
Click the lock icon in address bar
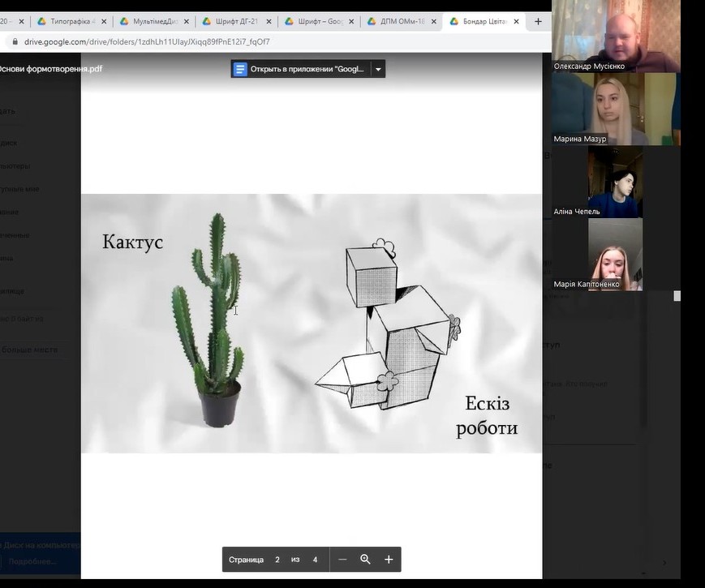point(14,41)
